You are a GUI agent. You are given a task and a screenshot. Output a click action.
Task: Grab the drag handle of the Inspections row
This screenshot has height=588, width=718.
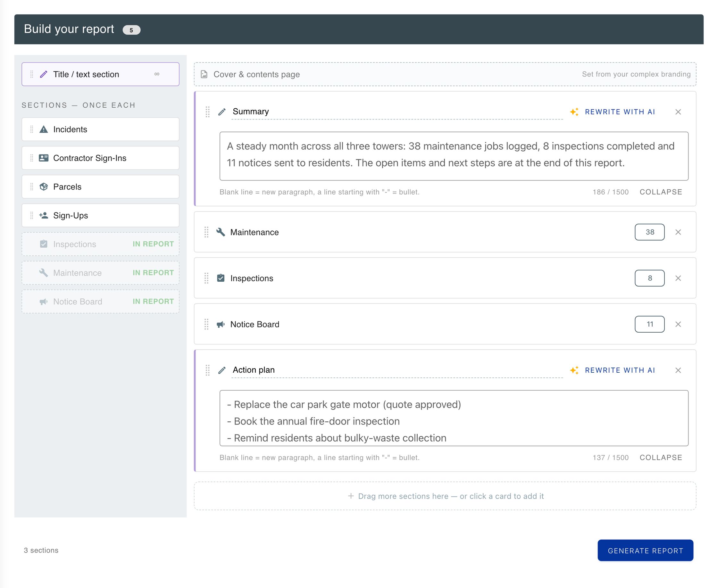click(206, 278)
